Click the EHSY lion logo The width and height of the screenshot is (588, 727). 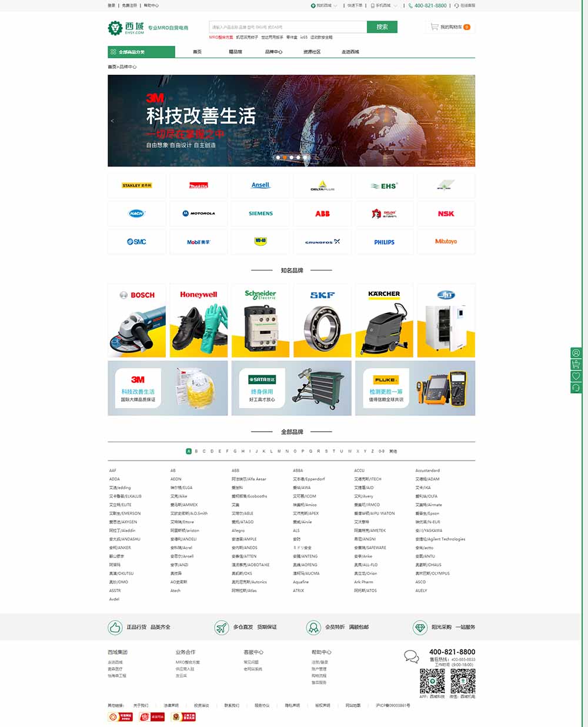click(x=115, y=27)
